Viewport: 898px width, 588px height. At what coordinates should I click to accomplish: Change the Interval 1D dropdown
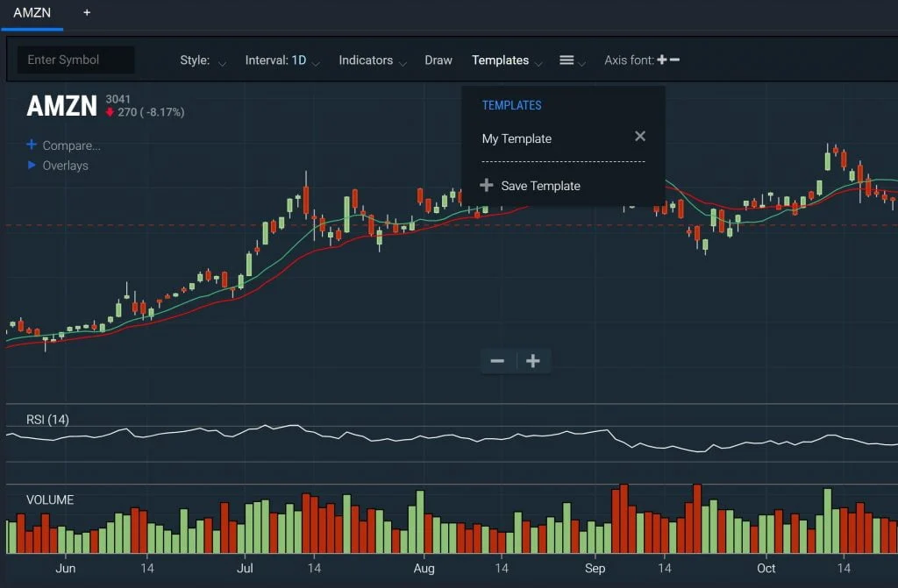282,60
